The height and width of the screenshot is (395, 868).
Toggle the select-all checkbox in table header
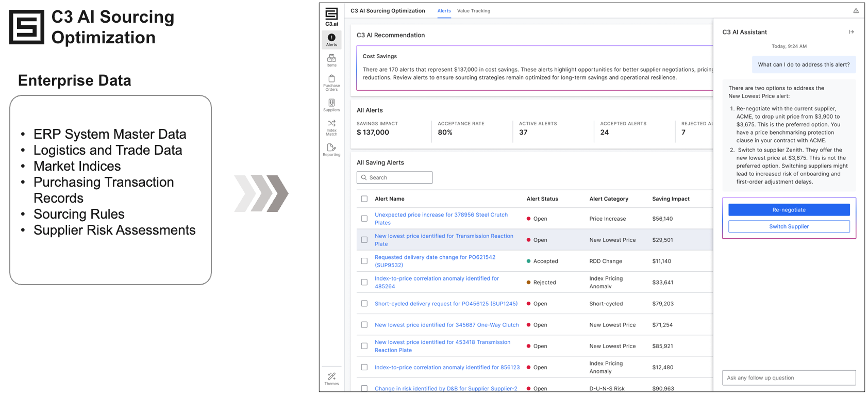click(x=364, y=199)
